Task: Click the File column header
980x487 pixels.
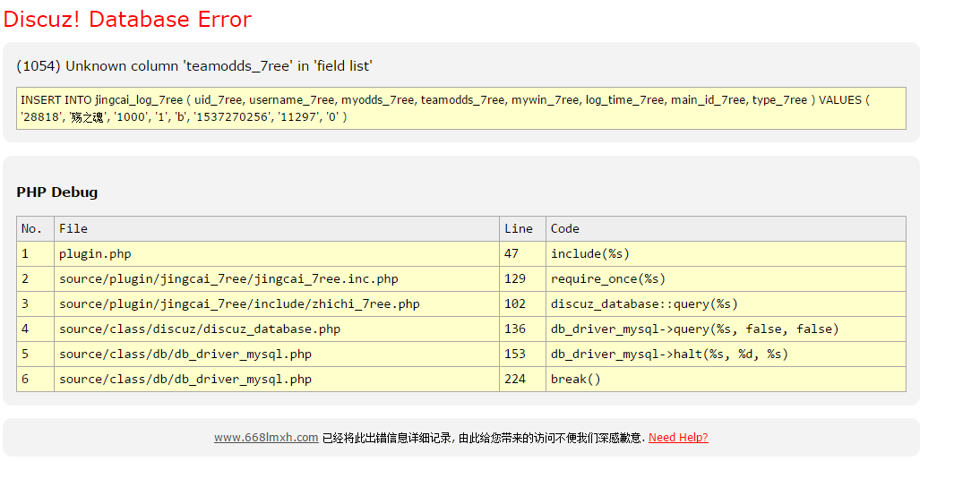Action: [x=73, y=229]
